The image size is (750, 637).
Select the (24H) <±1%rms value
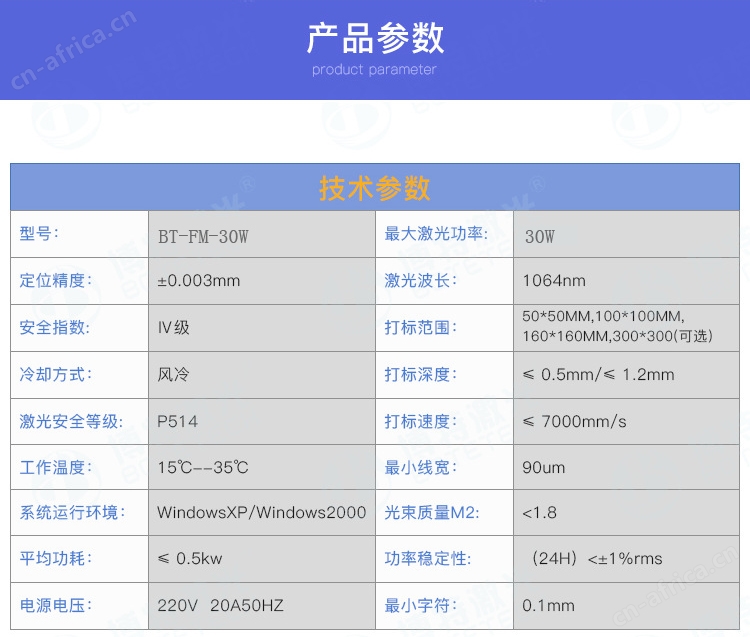pyautogui.click(x=597, y=559)
